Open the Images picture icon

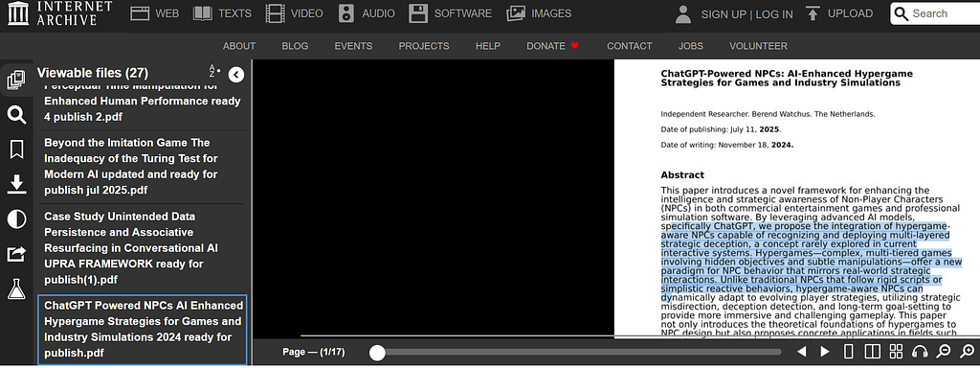click(x=516, y=13)
